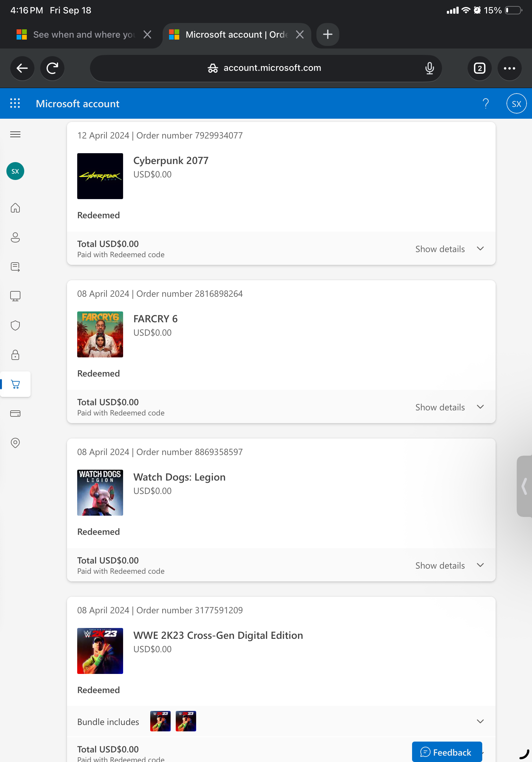Screen dimensions: 532x762
Task: Pull out the side panel handle at right edge
Action: tap(524, 486)
